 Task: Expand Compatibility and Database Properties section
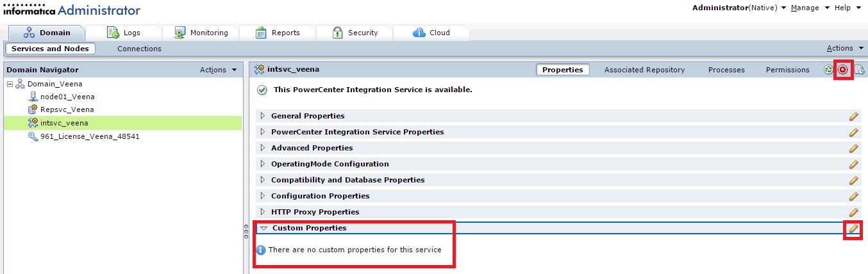(x=262, y=180)
